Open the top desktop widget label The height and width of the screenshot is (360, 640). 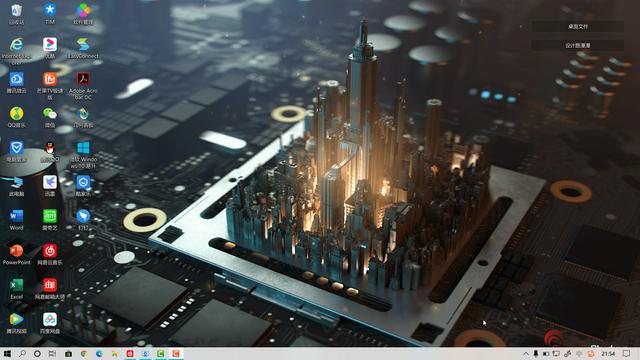(578, 27)
